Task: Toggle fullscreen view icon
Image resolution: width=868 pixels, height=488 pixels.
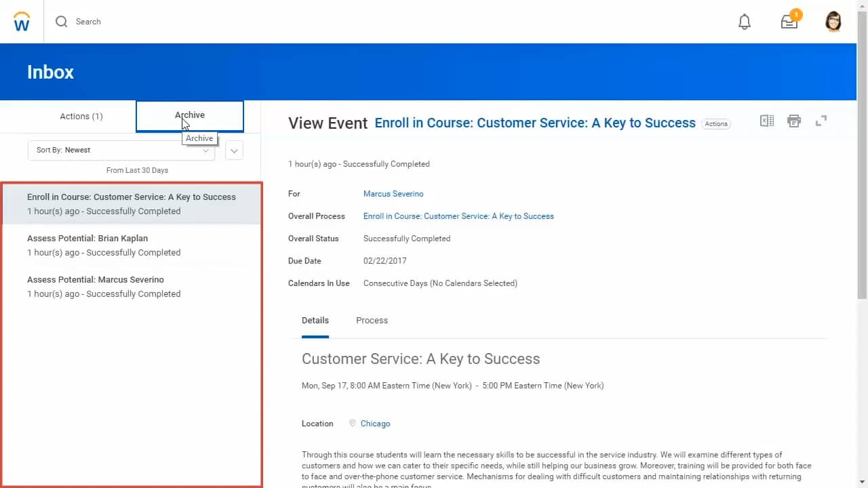Action: [x=821, y=121]
